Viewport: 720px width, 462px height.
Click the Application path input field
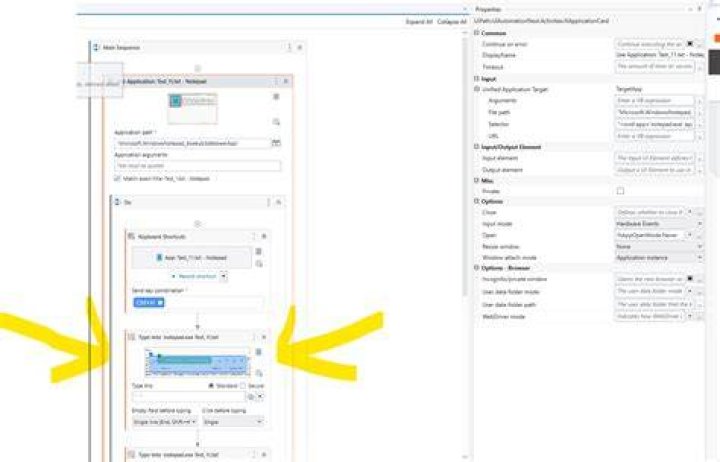pyautogui.click(x=192, y=143)
